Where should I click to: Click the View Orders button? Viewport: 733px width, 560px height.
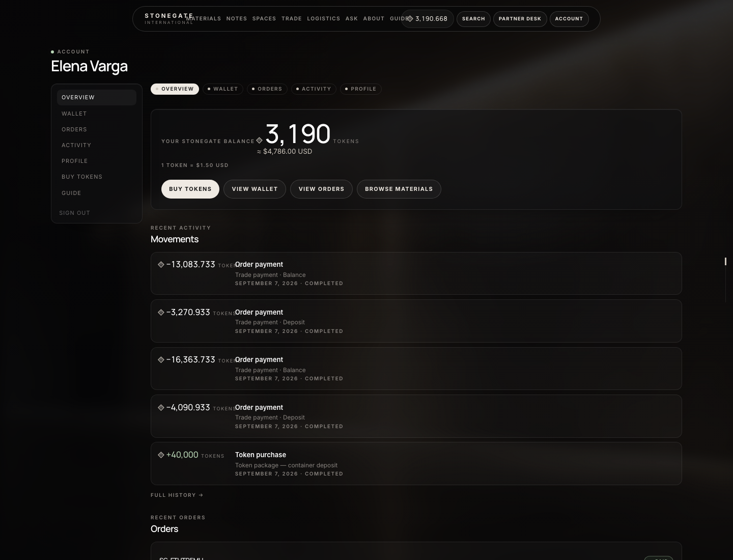tap(321, 189)
